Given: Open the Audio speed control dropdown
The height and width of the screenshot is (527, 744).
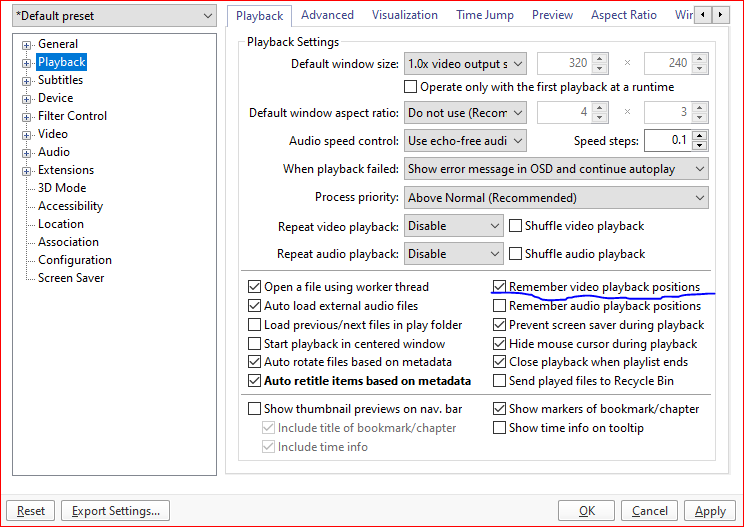Looking at the screenshot, I should pyautogui.click(x=465, y=141).
